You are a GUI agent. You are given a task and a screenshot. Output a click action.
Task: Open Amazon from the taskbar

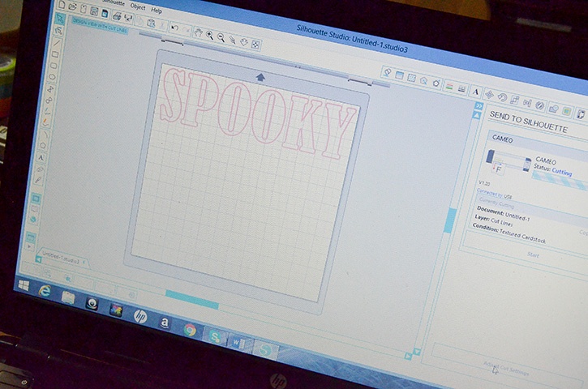[165, 323]
